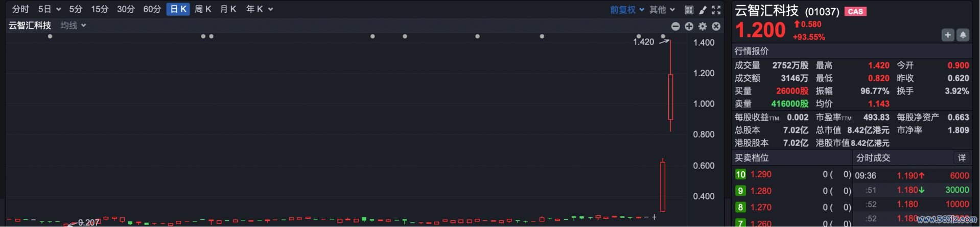Click the 市盈率 493.83 value
Image resolution: width=980 pixels, height=227 pixels.
[x=876, y=117]
